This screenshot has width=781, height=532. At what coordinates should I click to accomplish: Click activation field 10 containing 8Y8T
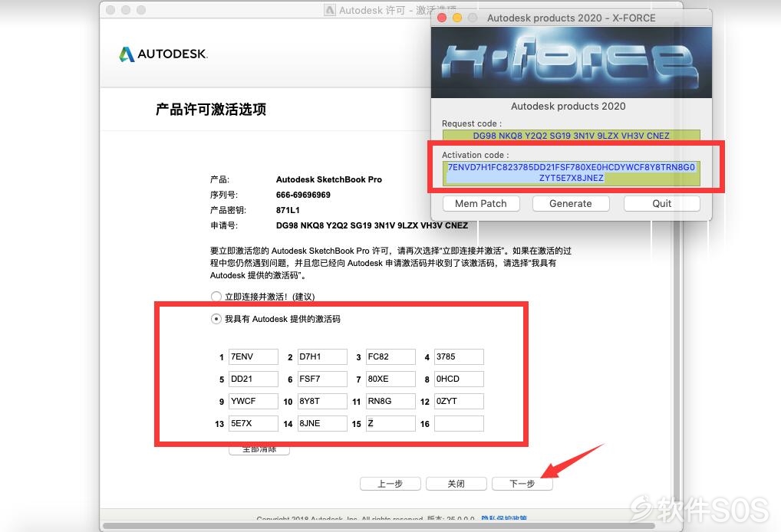321,401
